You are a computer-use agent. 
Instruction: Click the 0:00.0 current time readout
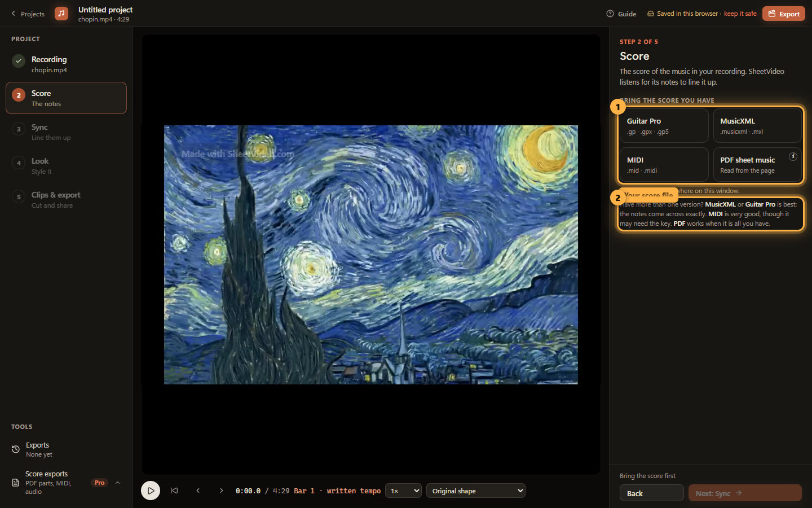click(248, 491)
